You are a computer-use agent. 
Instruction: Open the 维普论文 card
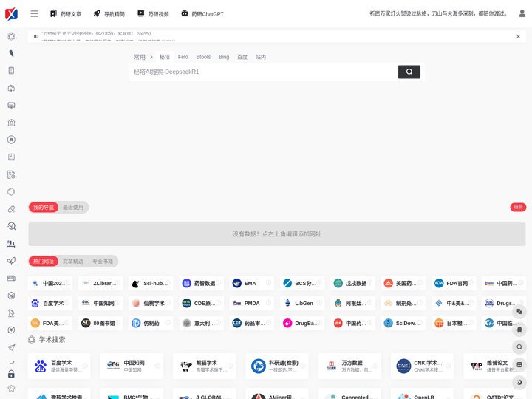pyautogui.click(x=495, y=366)
